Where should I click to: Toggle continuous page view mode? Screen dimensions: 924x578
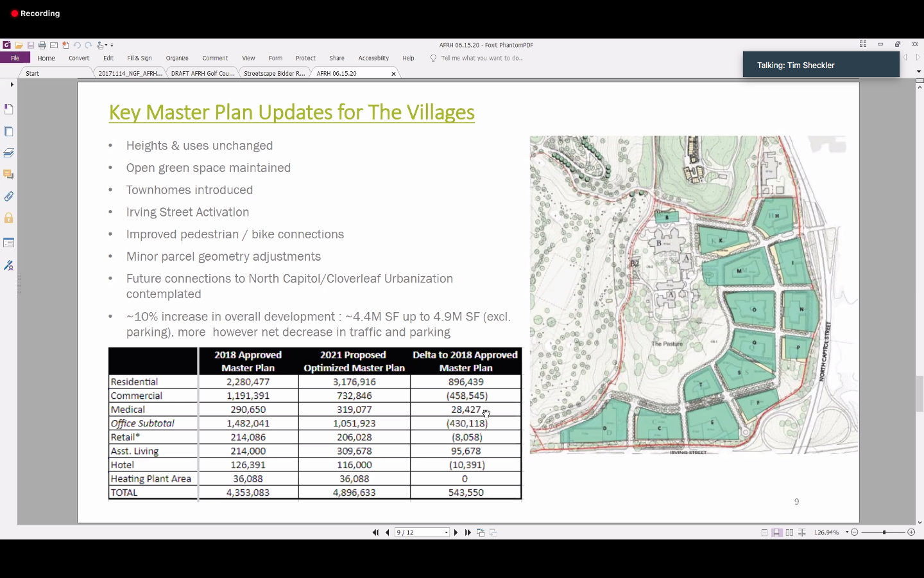click(x=777, y=532)
